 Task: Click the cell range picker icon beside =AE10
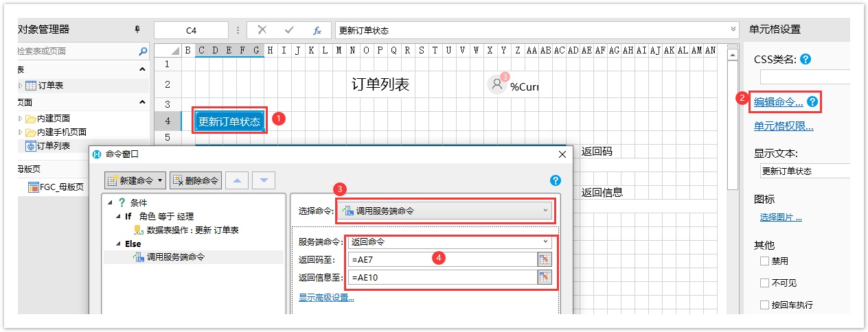click(x=545, y=277)
